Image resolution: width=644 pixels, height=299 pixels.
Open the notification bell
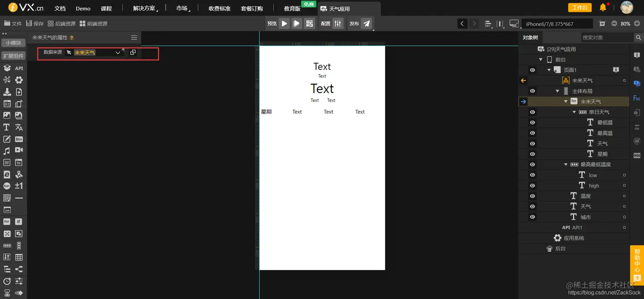[x=603, y=7]
